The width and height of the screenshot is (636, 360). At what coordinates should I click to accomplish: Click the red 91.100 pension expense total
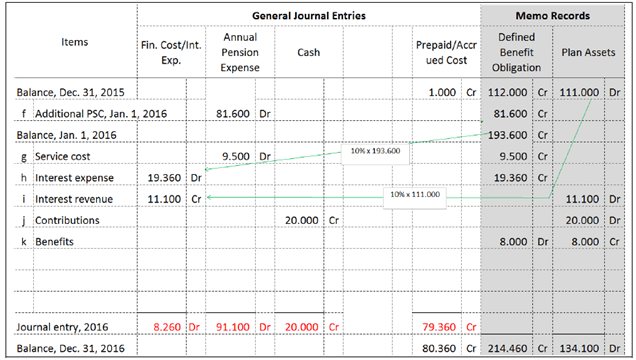pyautogui.click(x=233, y=327)
